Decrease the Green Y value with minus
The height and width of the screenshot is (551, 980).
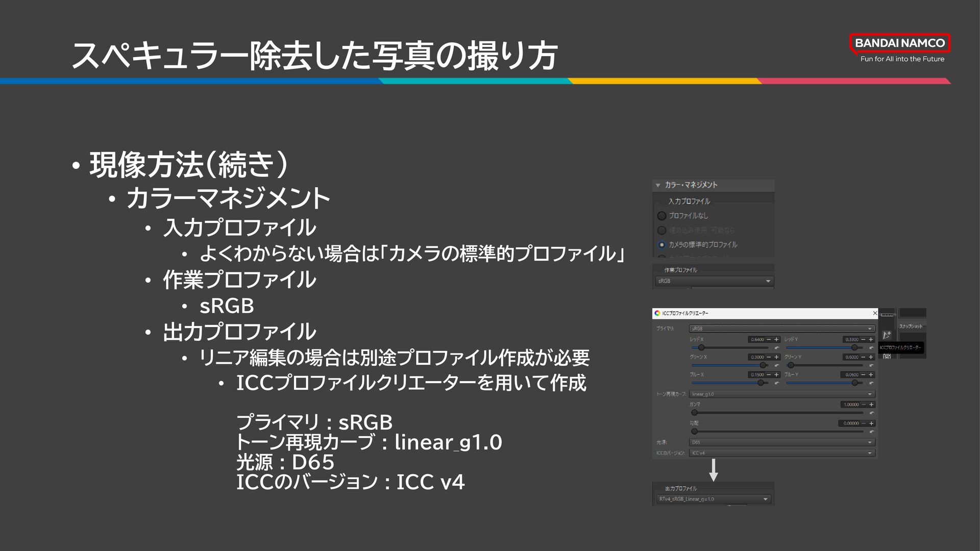coord(863,357)
